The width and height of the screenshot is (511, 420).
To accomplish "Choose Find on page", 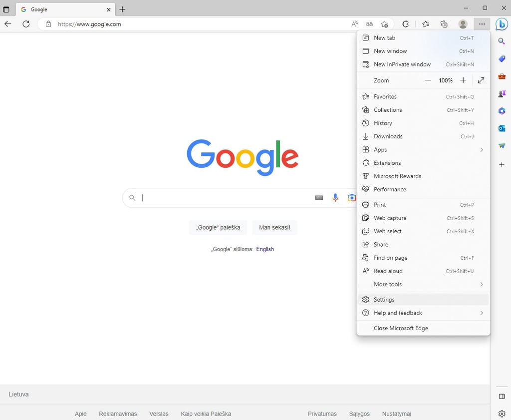I will 423,258.
